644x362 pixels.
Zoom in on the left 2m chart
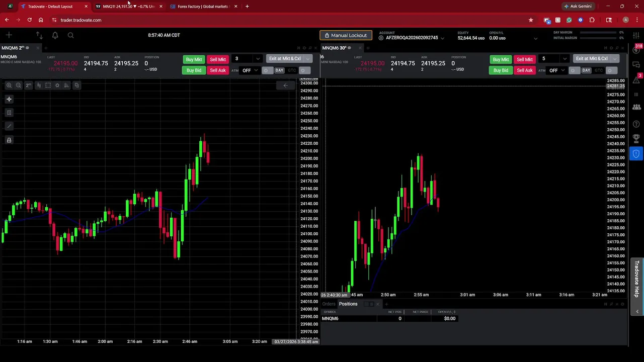(9, 85)
